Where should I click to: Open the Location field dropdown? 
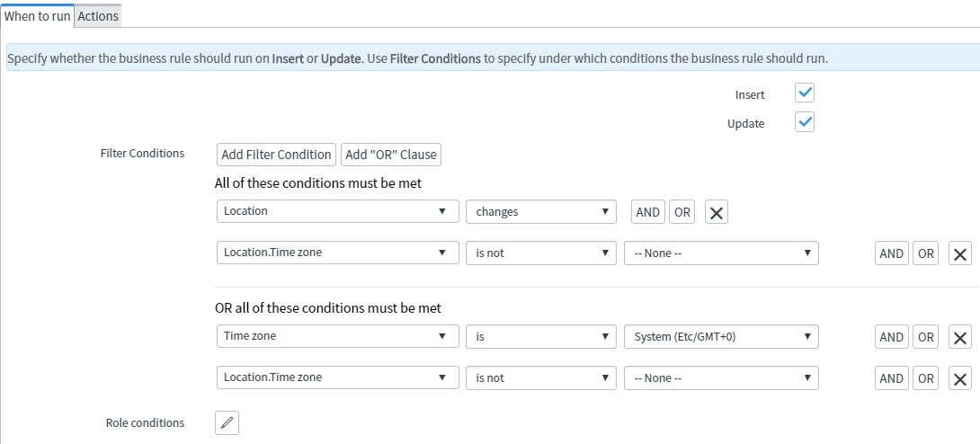click(338, 211)
